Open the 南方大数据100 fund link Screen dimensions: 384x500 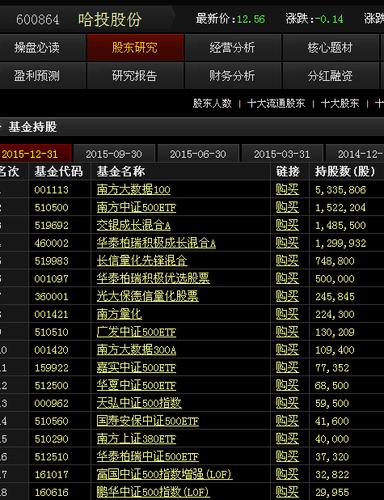click(134, 190)
